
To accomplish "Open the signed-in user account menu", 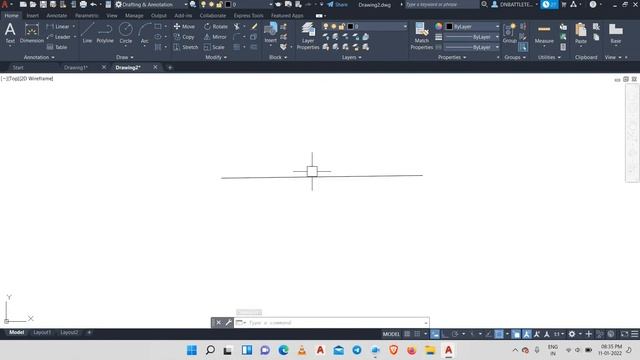I will coord(514,4).
